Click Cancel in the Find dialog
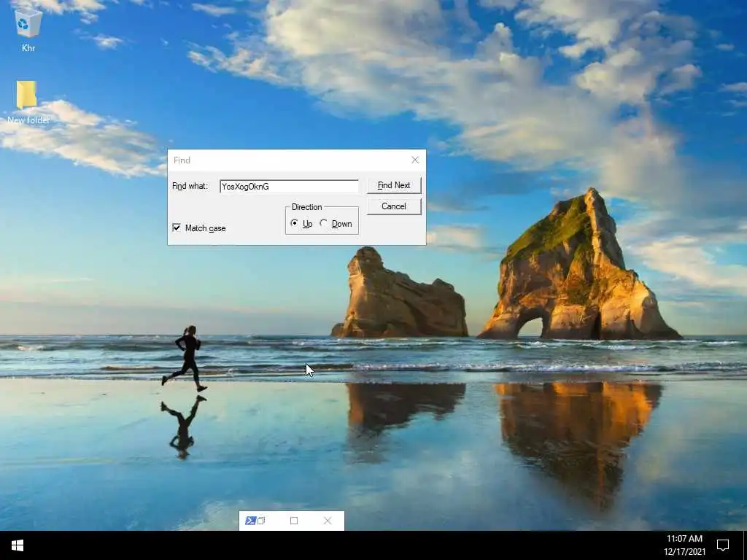 pyautogui.click(x=394, y=206)
